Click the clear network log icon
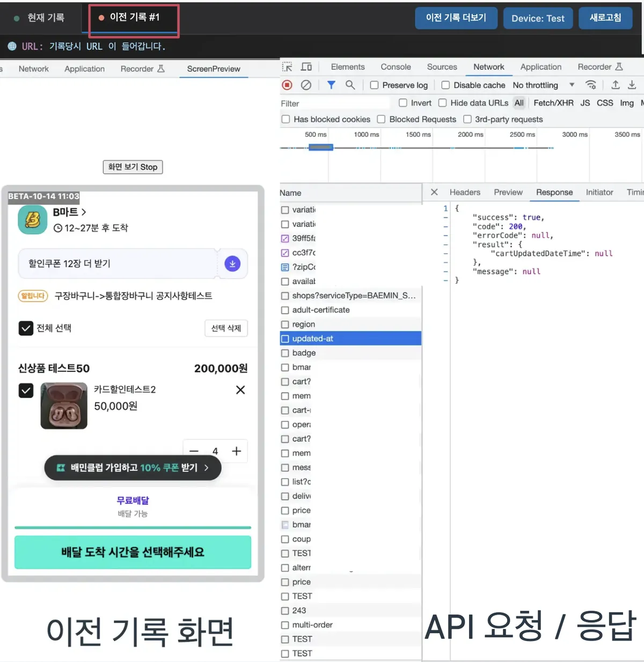This screenshot has width=644, height=662. 306,85
